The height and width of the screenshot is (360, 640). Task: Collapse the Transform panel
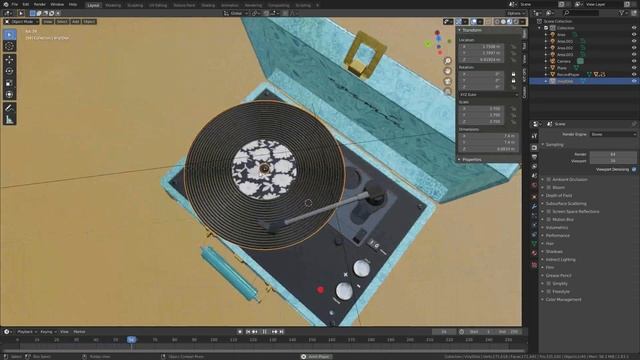(472, 30)
